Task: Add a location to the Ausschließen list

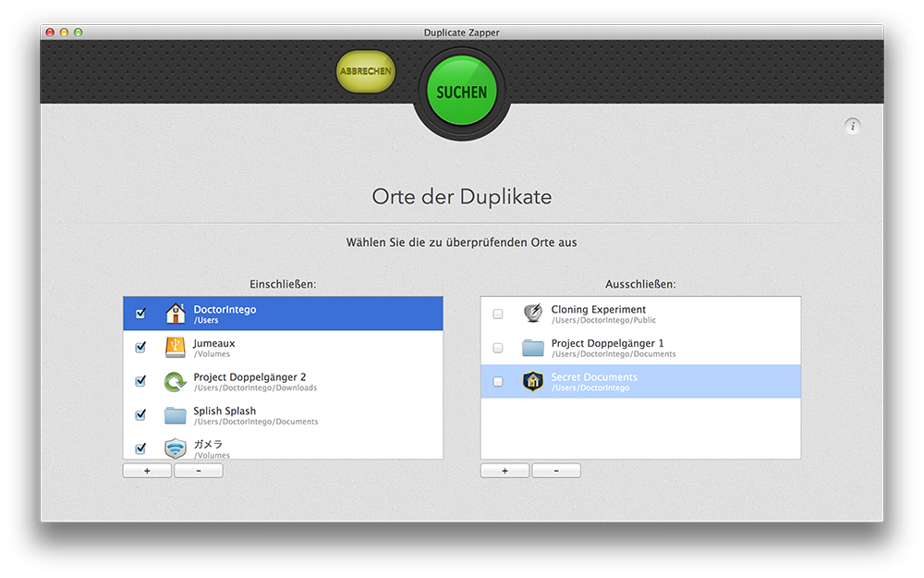Action: (x=505, y=471)
